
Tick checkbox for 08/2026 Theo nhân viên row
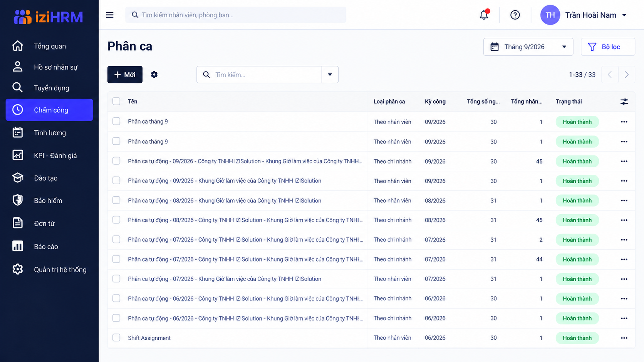pos(116,200)
